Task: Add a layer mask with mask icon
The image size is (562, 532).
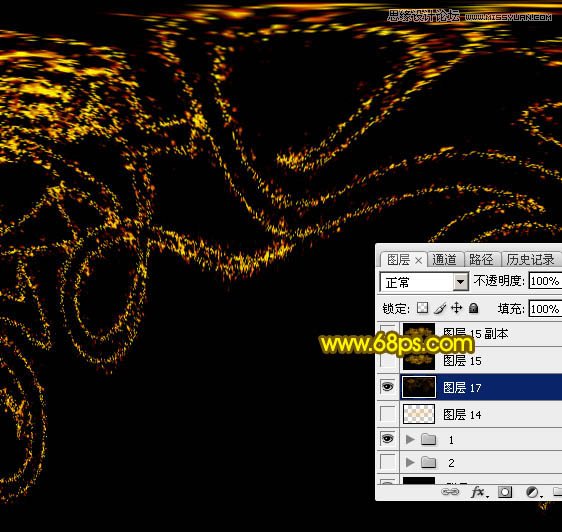Action: click(x=505, y=492)
